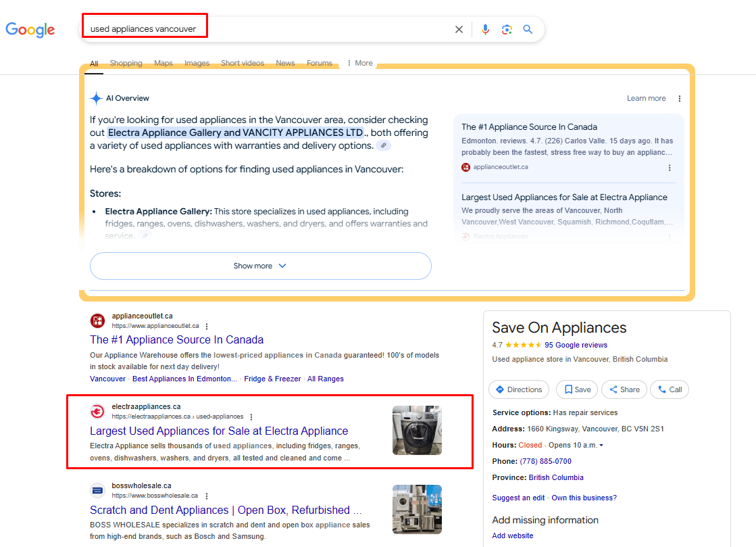Click highlighted 'Electra Appliance Gallery and VANCITY APPLIANCES LTD' text
Viewport: 756px width, 547px height.
236,133
